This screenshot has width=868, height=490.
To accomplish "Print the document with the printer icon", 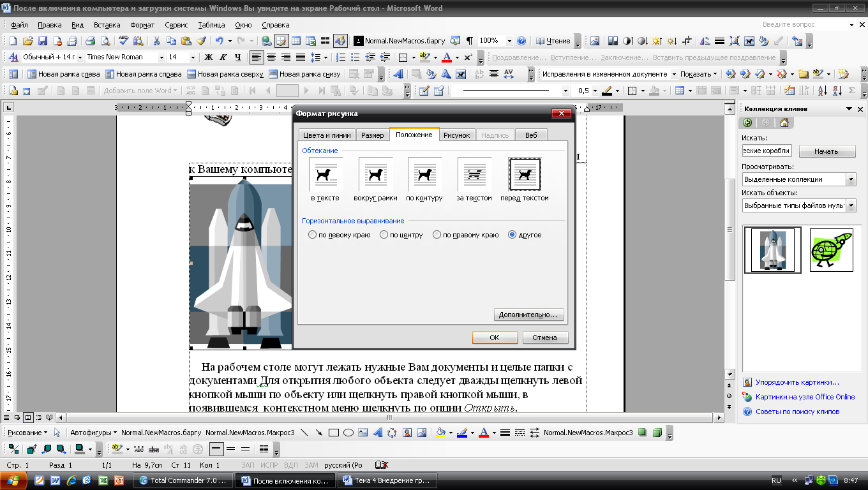I will 90,41.
